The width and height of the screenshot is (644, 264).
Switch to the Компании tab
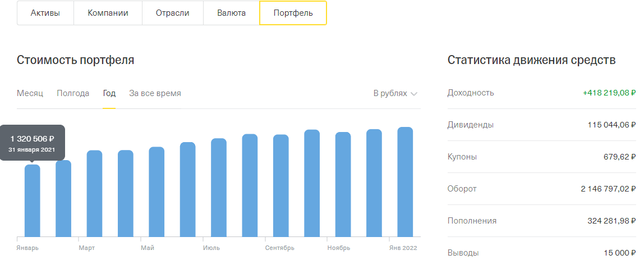pos(108,13)
